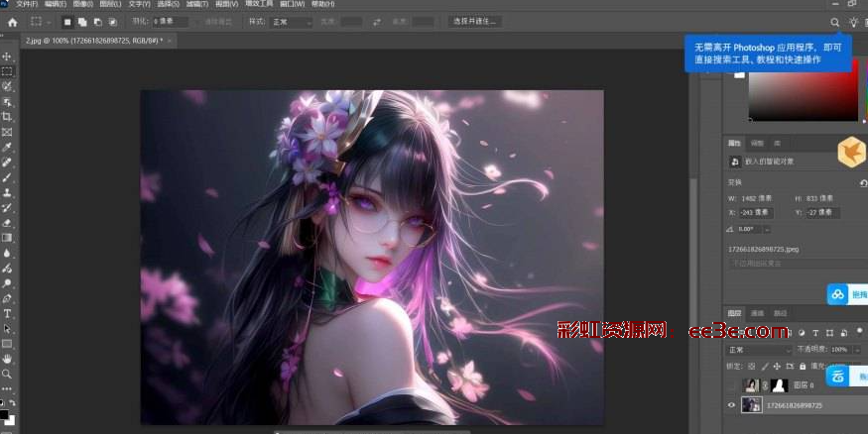Select the Hand tool
868x434 pixels.
point(7,359)
